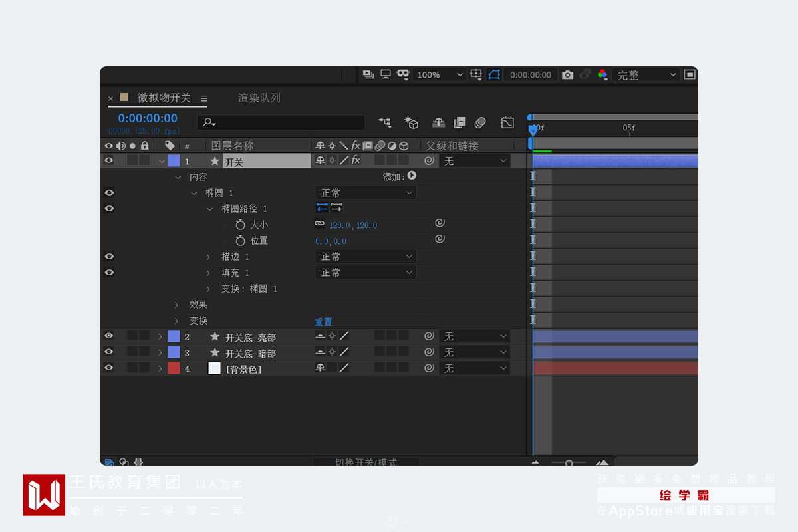The height and width of the screenshot is (532, 798).
Task: Collapse the 内容 group
Action: click(x=178, y=177)
